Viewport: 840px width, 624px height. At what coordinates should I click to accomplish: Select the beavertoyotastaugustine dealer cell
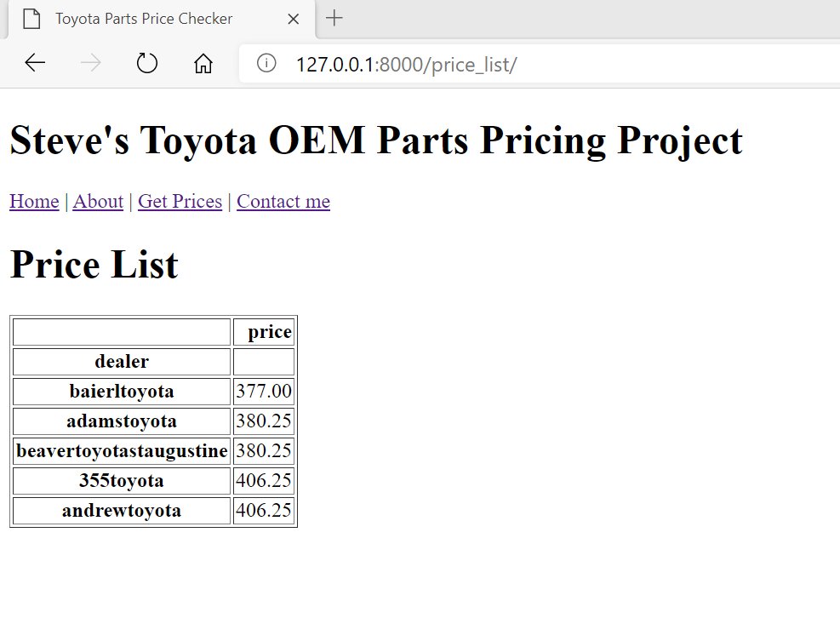pos(122,451)
